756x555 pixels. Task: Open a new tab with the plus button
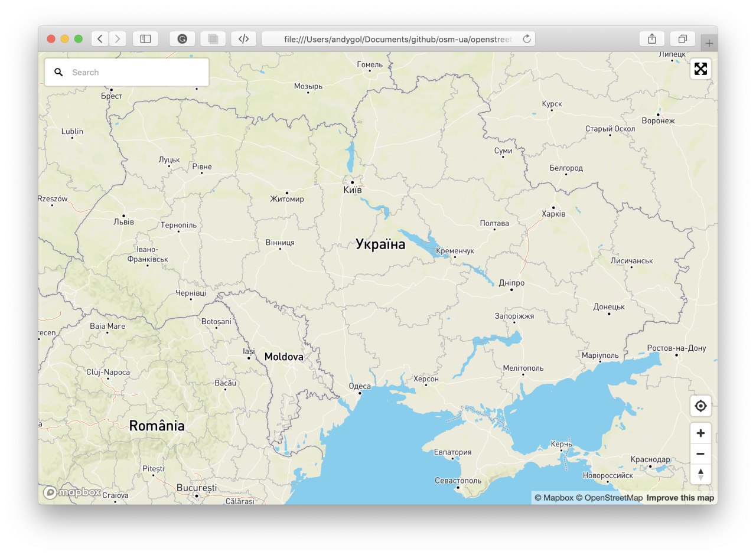tap(709, 43)
